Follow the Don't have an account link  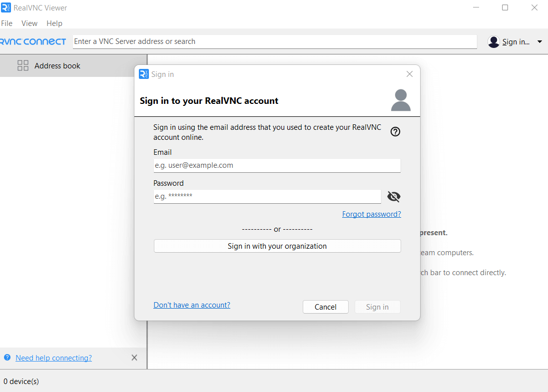(192, 305)
